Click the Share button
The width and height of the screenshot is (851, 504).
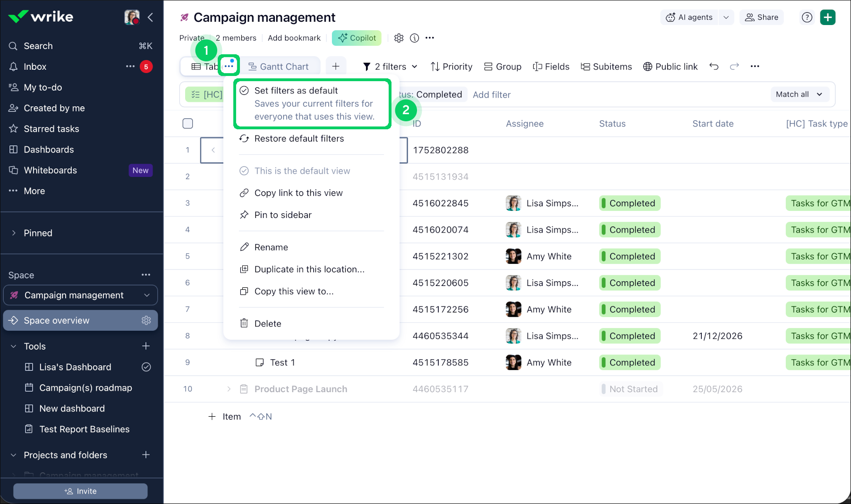[x=761, y=17]
